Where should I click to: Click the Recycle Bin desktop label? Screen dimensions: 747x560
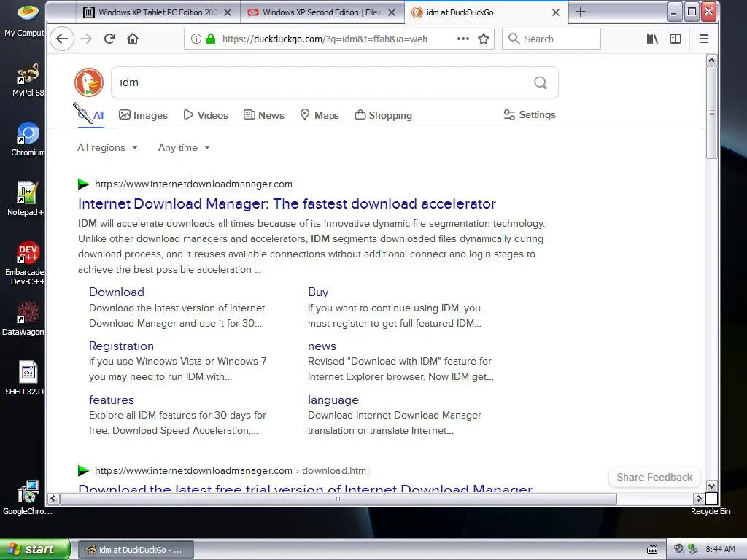[711, 511]
